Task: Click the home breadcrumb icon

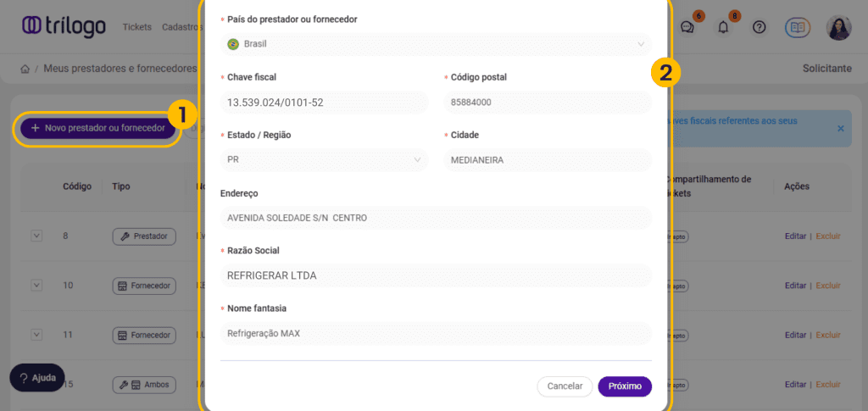Action: coord(25,69)
